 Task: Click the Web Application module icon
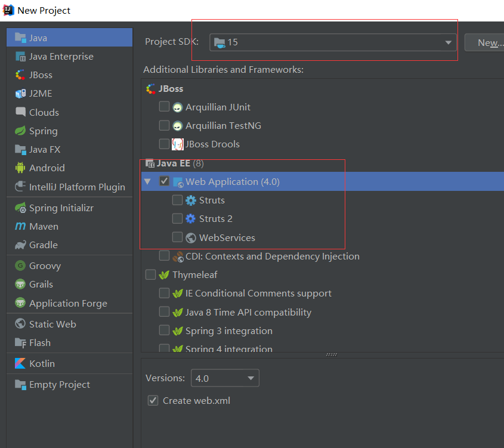[x=178, y=182]
